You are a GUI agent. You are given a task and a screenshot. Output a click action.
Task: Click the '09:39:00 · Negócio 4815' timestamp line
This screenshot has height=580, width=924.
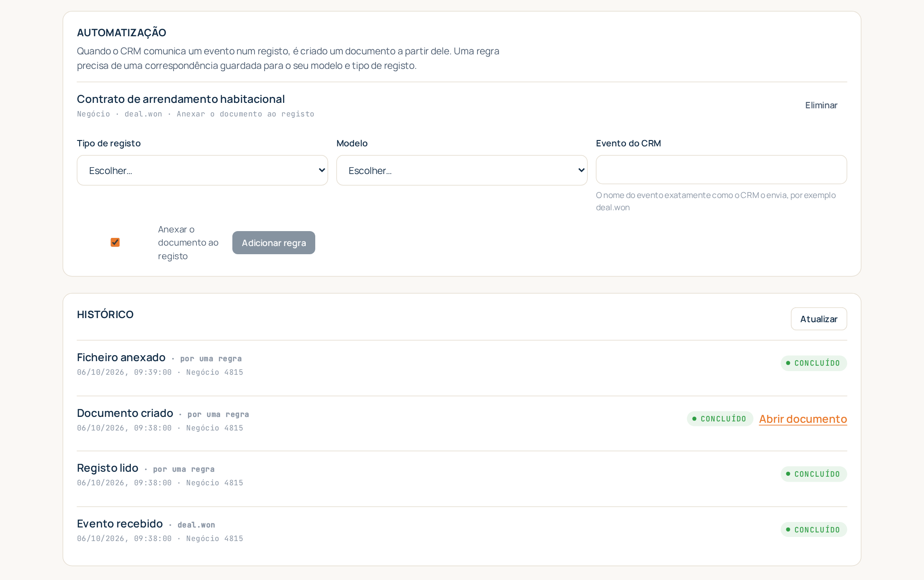coord(160,372)
